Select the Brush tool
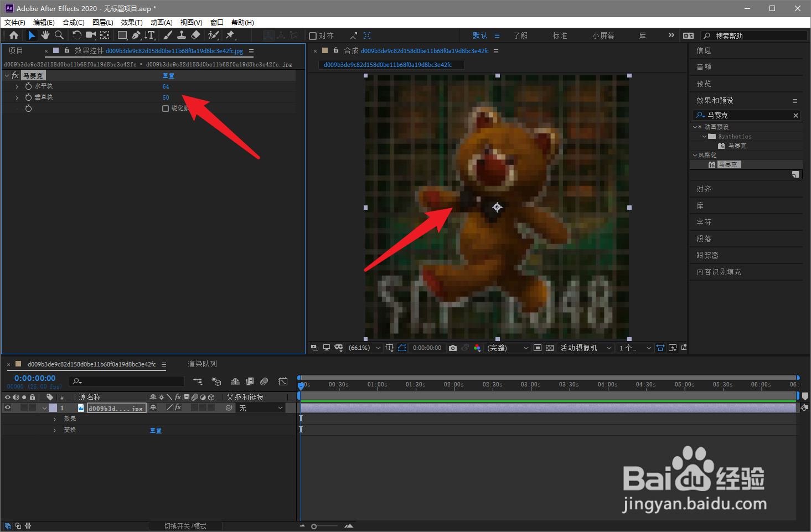Image resolution: width=811 pixels, height=532 pixels. tap(167, 35)
